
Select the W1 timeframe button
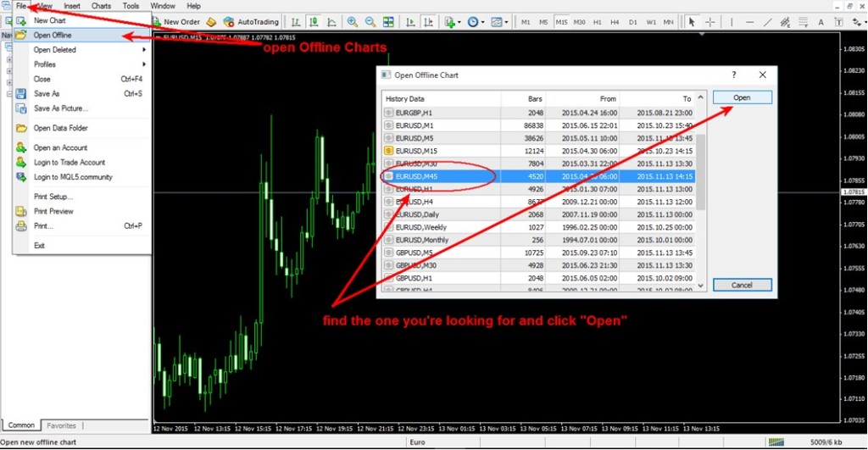[651, 22]
